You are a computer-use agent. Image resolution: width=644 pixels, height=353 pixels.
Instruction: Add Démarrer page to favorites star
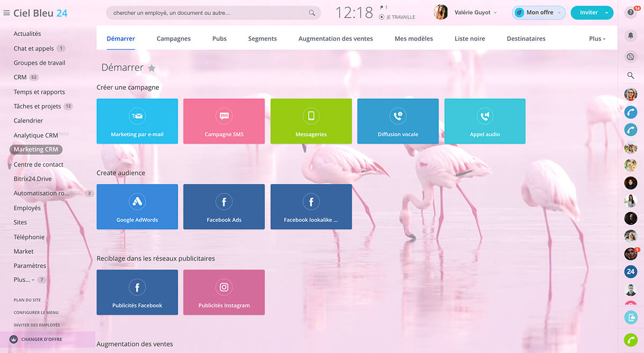152,68
